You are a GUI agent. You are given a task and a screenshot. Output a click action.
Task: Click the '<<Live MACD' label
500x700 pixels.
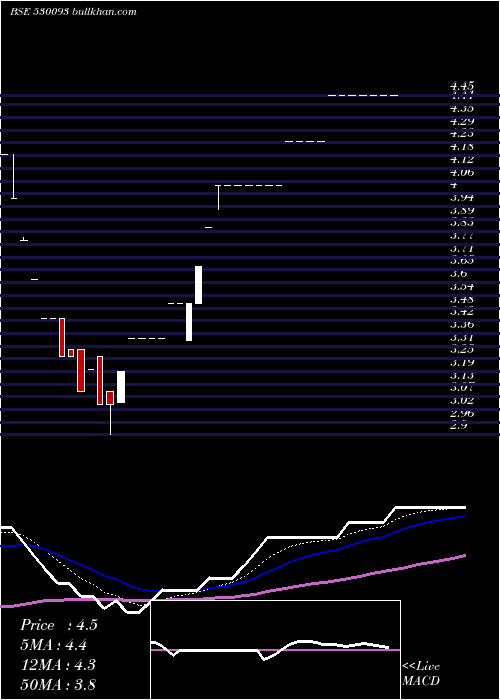(x=421, y=673)
